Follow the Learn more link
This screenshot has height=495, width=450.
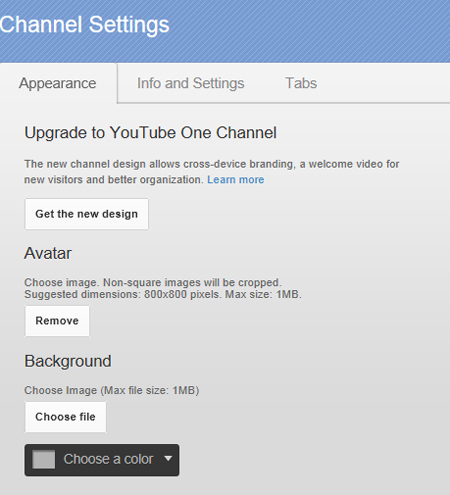point(236,180)
